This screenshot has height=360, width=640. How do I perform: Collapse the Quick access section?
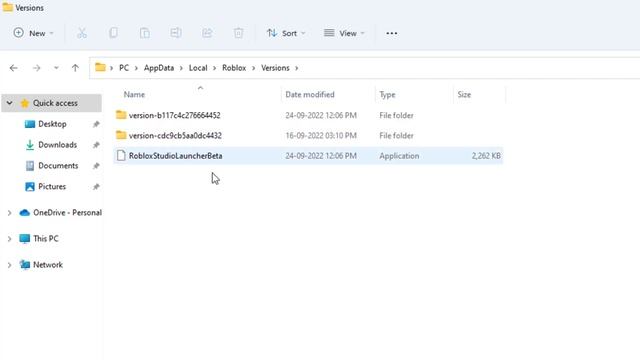tap(9, 103)
